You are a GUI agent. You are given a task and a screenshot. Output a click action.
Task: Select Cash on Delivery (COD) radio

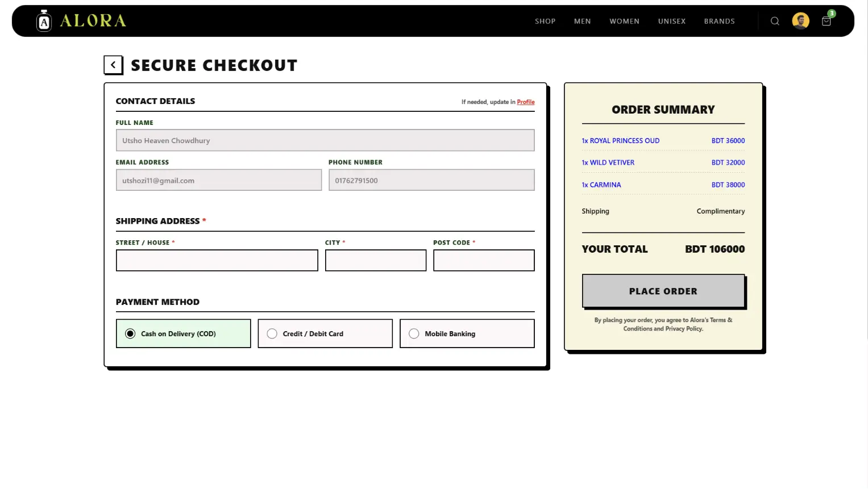[x=130, y=334]
